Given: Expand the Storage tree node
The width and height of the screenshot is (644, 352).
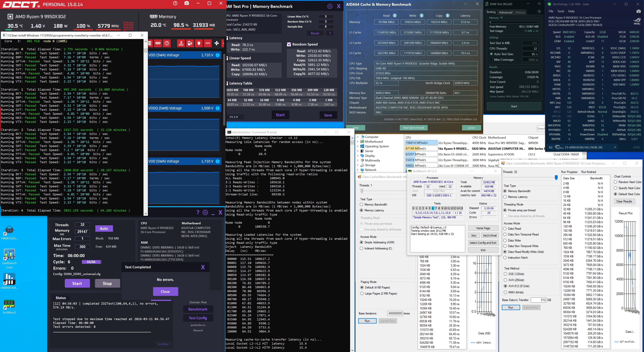Looking at the screenshot, I should click(357, 165).
